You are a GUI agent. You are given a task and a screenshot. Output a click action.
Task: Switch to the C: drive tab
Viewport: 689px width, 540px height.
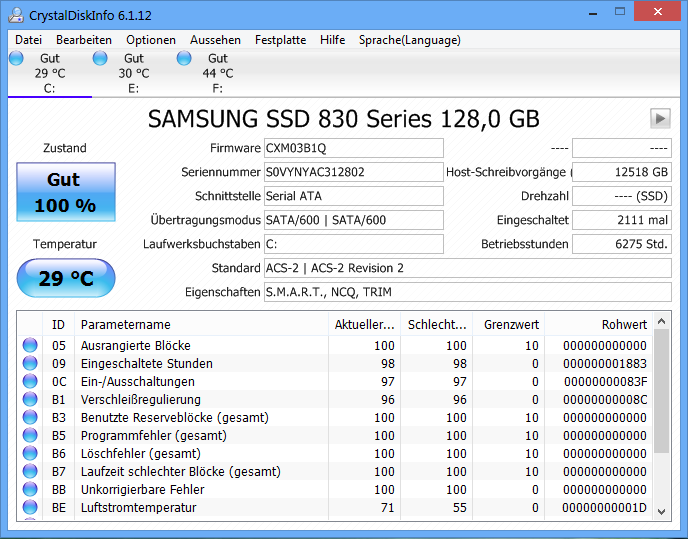pos(50,73)
